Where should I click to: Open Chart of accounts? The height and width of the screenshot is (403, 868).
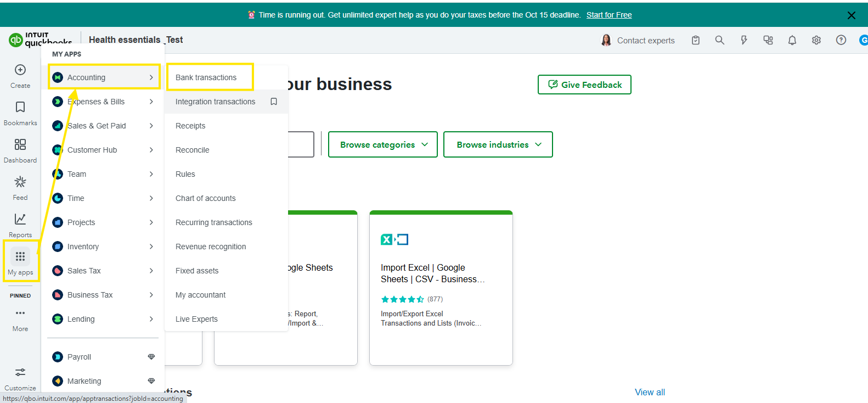[x=226, y=198]
